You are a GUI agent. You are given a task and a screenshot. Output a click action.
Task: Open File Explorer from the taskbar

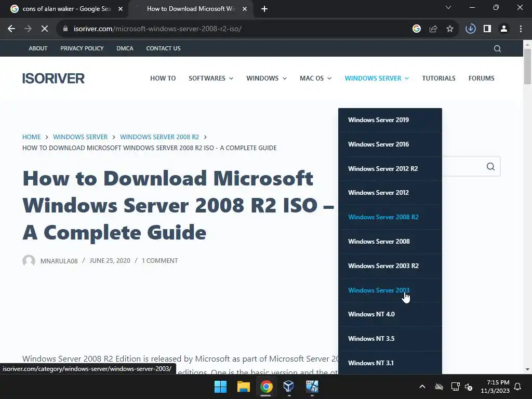(x=244, y=387)
